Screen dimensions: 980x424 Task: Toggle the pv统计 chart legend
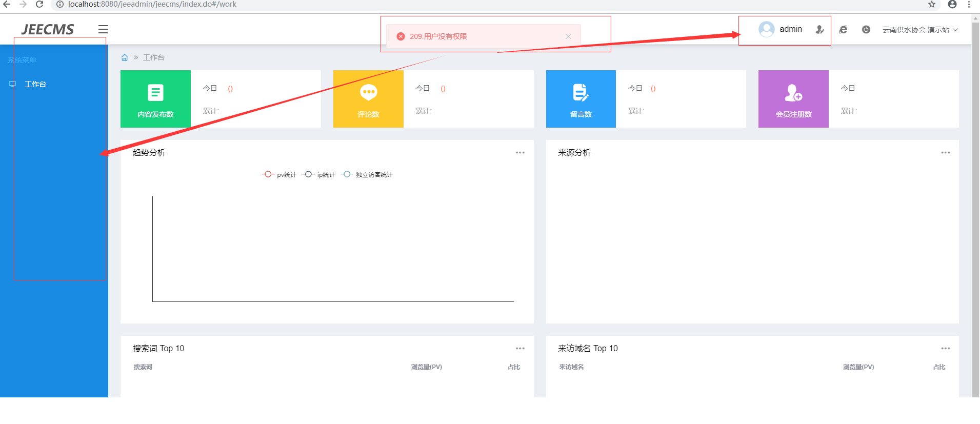point(279,174)
